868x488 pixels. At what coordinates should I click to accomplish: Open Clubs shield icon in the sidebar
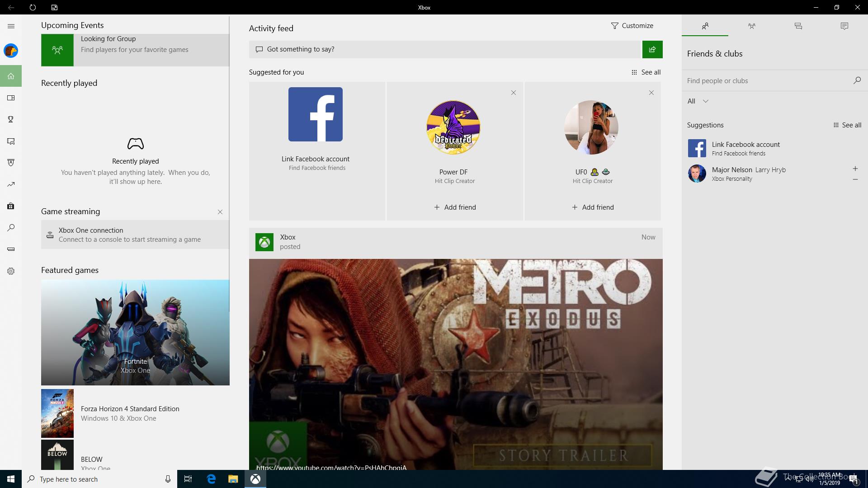tap(11, 163)
